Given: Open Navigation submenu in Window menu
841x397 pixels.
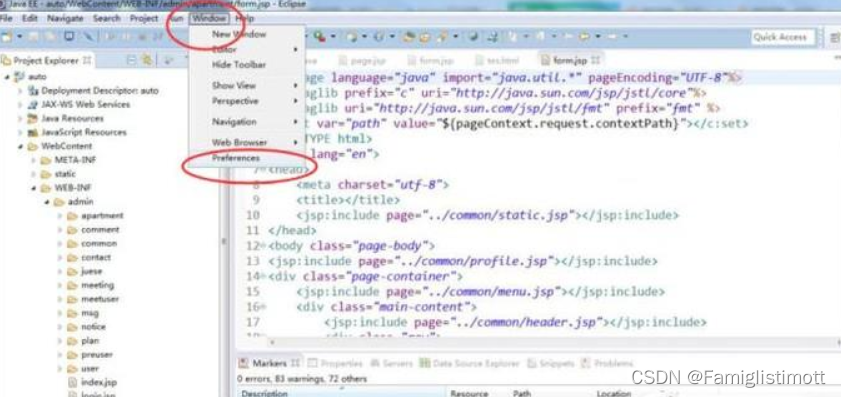Looking at the screenshot, I should (234, 122).
